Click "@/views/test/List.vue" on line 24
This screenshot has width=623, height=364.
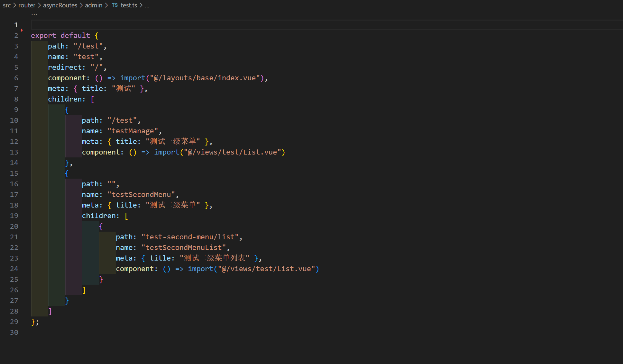click(x=266, y=269)
